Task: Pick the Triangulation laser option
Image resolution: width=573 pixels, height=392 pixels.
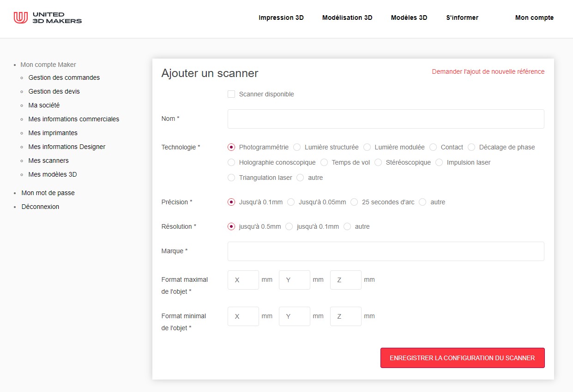Action: [x=231, y=178]
